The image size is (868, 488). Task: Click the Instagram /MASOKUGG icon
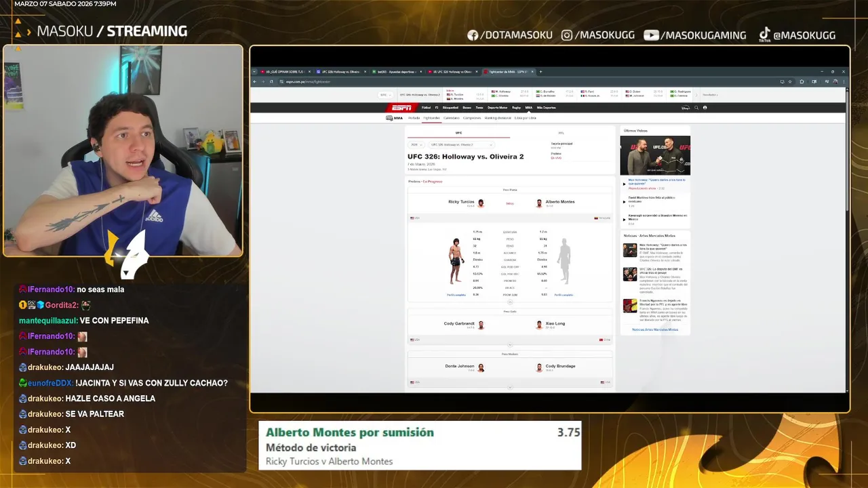point(567,35)
